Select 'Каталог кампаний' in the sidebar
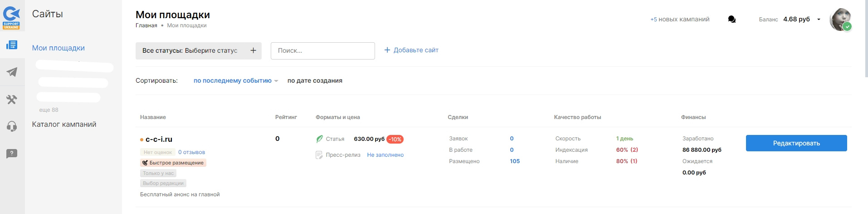Screen dimensions: 868x214 pyautogui.click(x=64, y=124)
